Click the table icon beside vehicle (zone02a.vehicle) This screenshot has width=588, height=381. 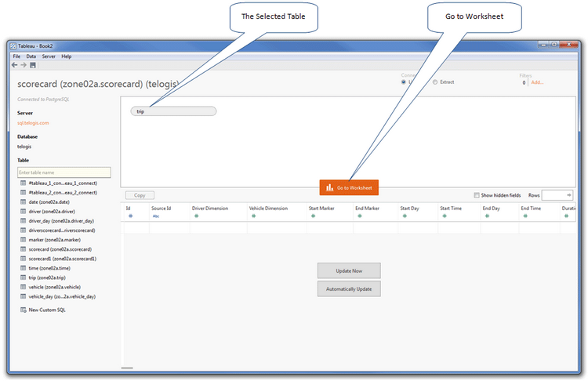click(x=23, y=287)
